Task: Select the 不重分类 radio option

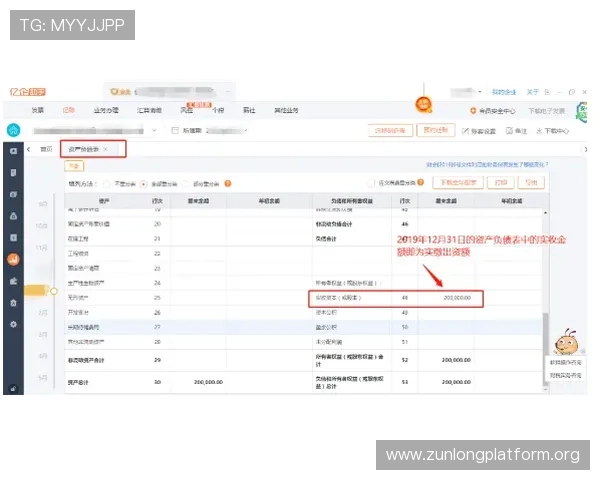Action: pos(106,184)
